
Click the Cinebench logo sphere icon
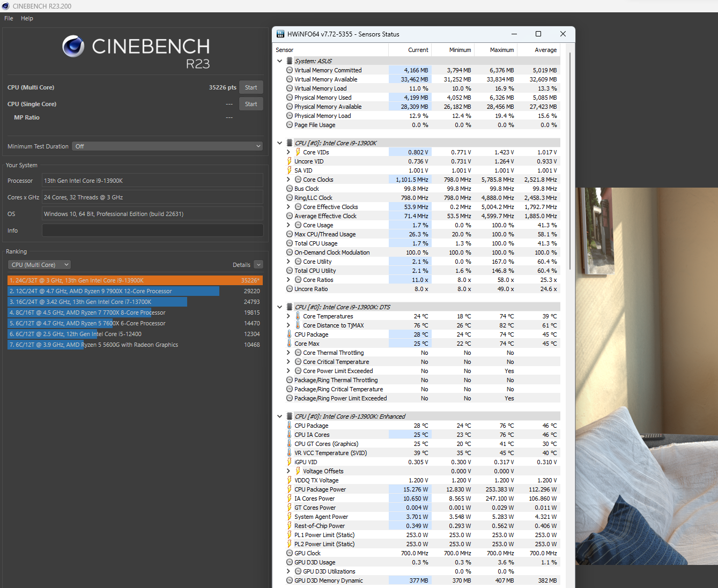click(73, 46)
